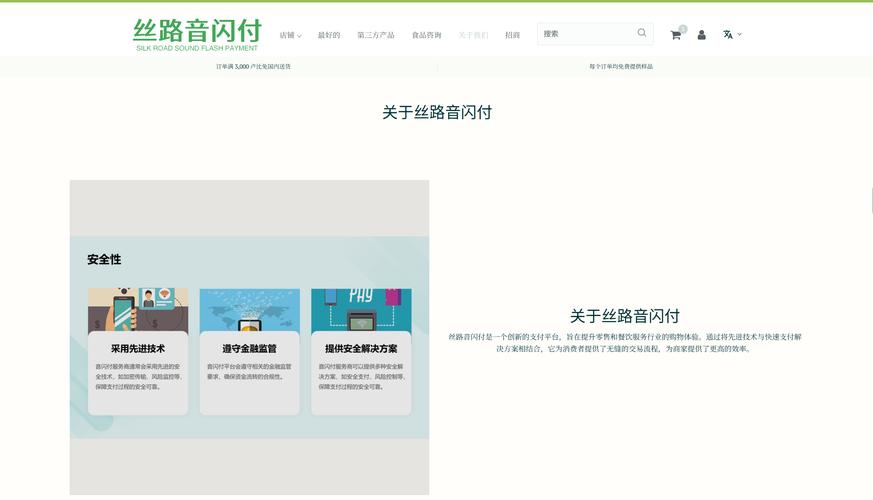Image resolution: width=873 pixels, height=500 pixels.
Task: Click the 每个订单均免费提供样品 notice
Action: [621, 66]
